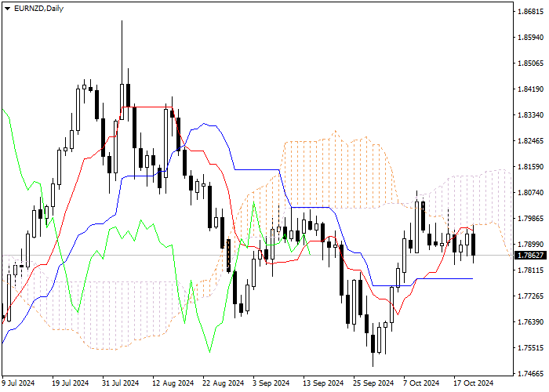Image resolution: width=549 pixels, height=392 pixels.
Task: Select the flat blue Kijun-sen line near 17 Oct
Action: (445, 278)
